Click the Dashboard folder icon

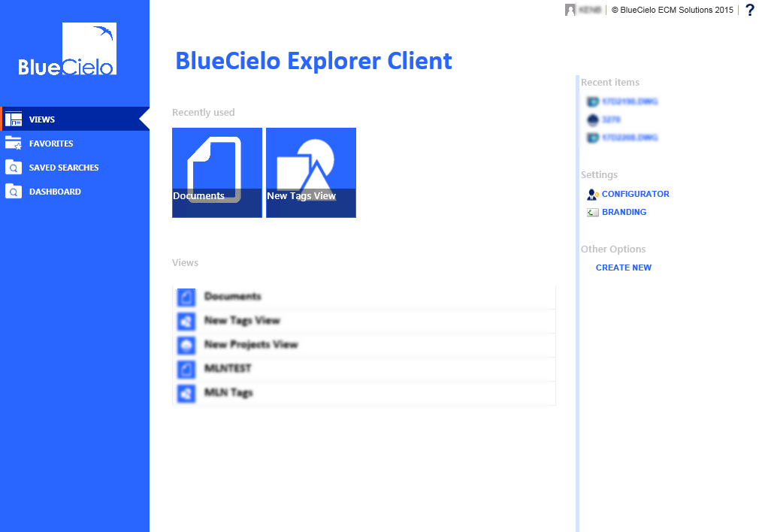point(14,191)
